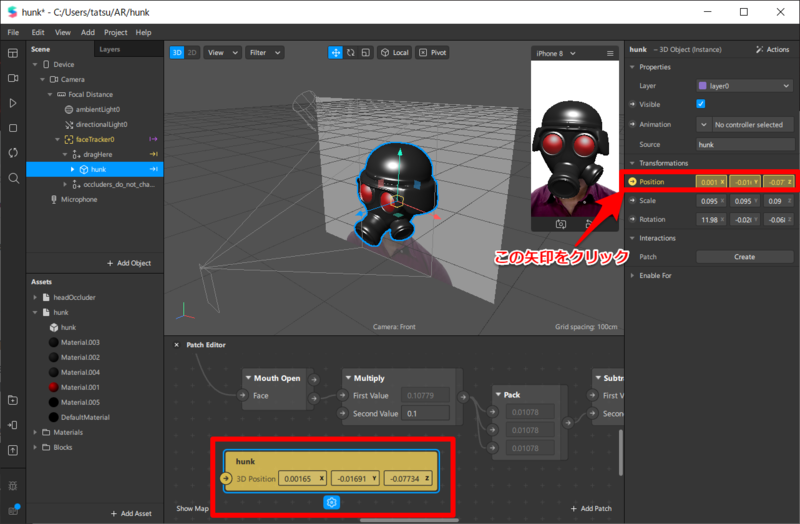The width and height of the screenshot is (800, 524).
Task: Click the play icon in left sidebar
Action: click(x=13, y=103)
